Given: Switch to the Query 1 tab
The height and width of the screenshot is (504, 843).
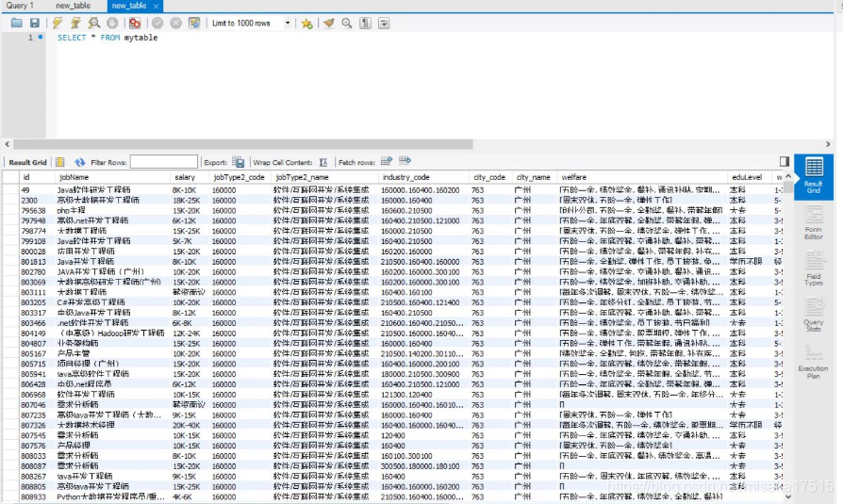Looking at the screenshot, I should 20,6.
